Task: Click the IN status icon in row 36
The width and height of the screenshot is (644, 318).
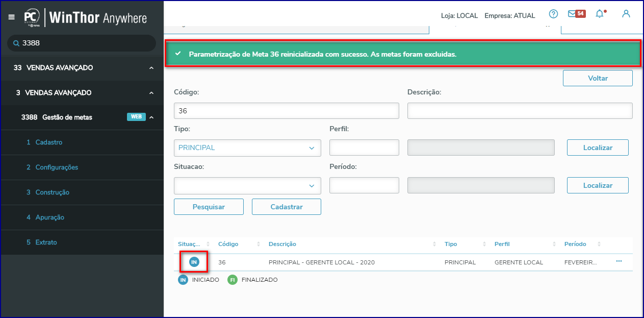Action: pos(194,262)
